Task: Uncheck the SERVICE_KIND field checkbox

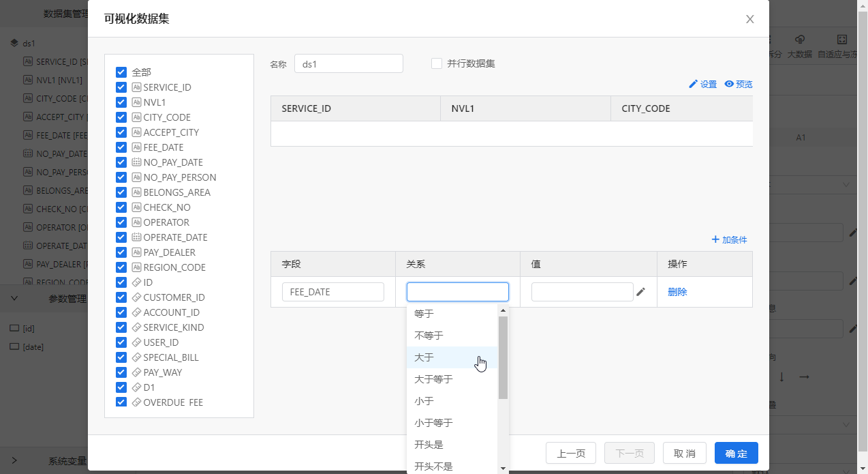Action: click(x=121, y=327)
